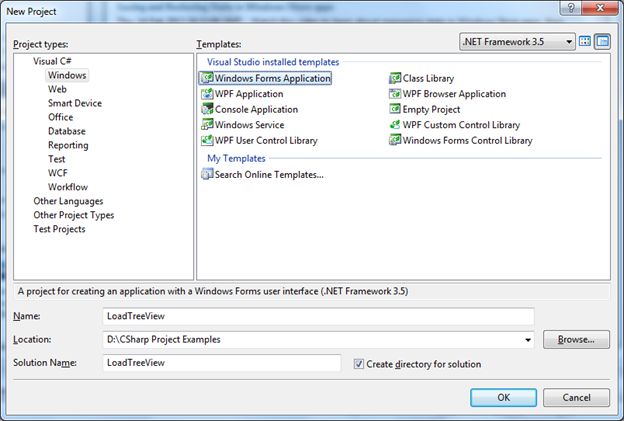Select Database project type
Image resolution: width=624 pixels, height=421 pixels.
[x=66, y=131]
